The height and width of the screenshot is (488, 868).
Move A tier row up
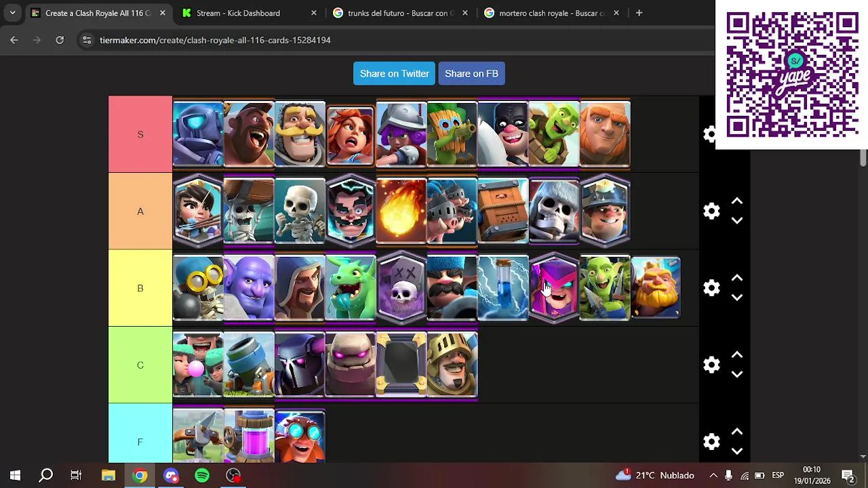click(x=737, y=201)
